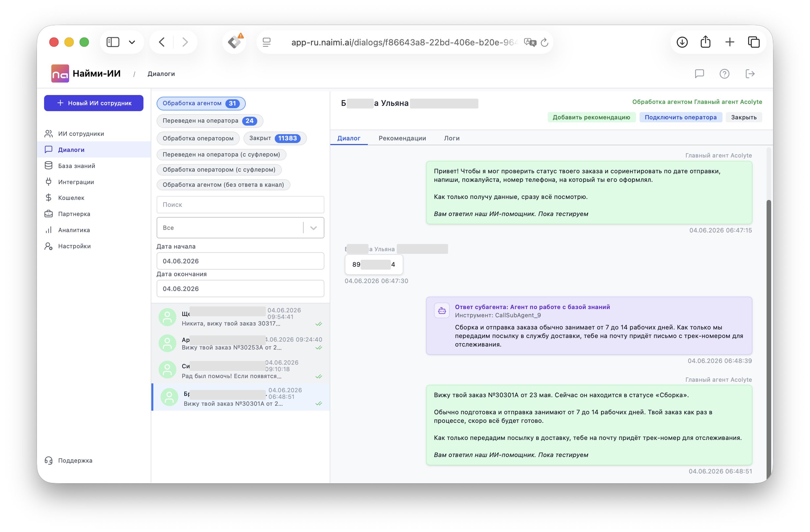Open a new tab with the plus icon

pos(729,42)
